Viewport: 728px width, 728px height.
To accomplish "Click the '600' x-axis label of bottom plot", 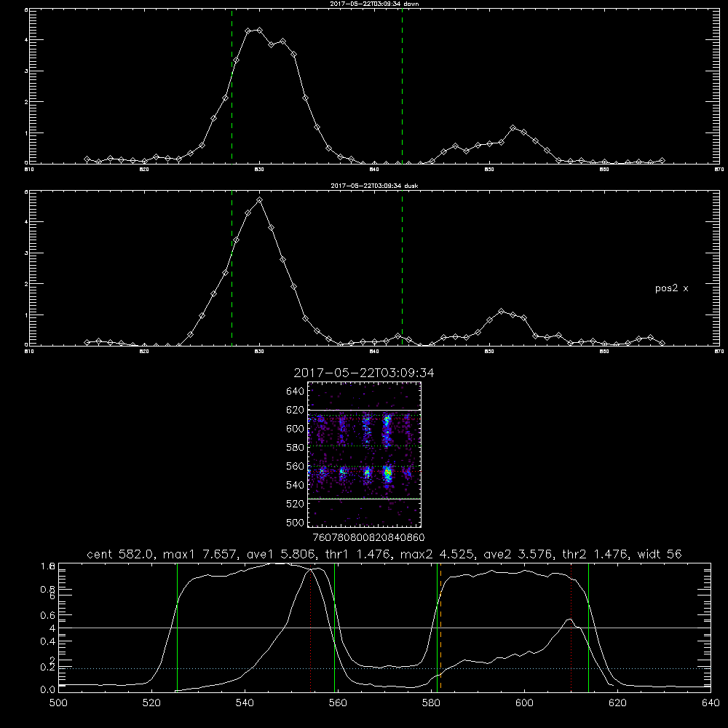I will click(524, 703).
